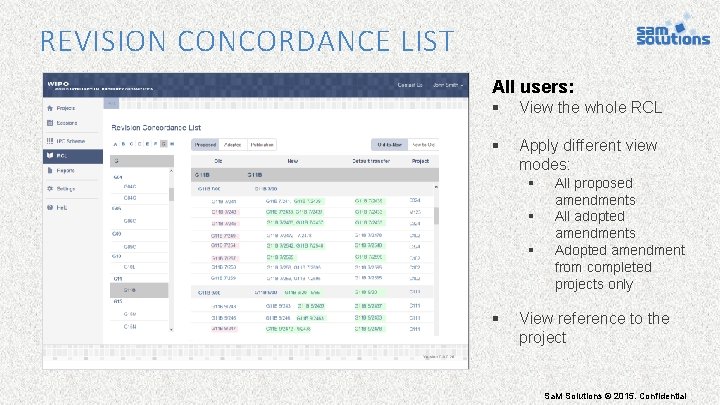Click the 'All proposed amendments' sub-bullet
The image size is (720, 405).
[595, 191]
